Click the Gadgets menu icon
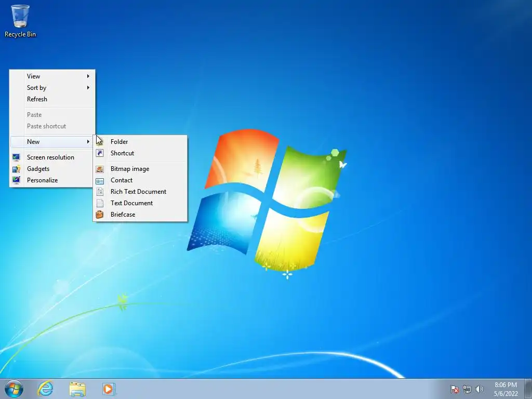This screenshot has width=532, height=399. pos(16,169)
